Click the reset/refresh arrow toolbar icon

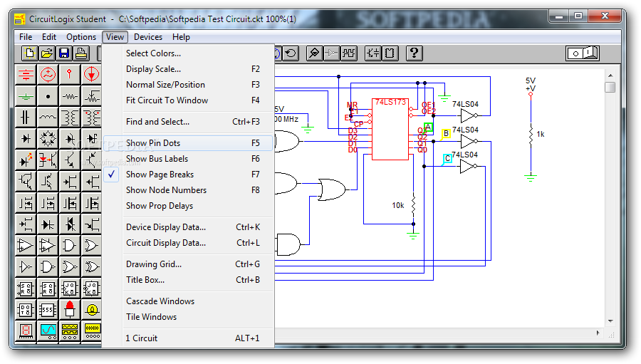pyautogui.click(x=291, y=53)
